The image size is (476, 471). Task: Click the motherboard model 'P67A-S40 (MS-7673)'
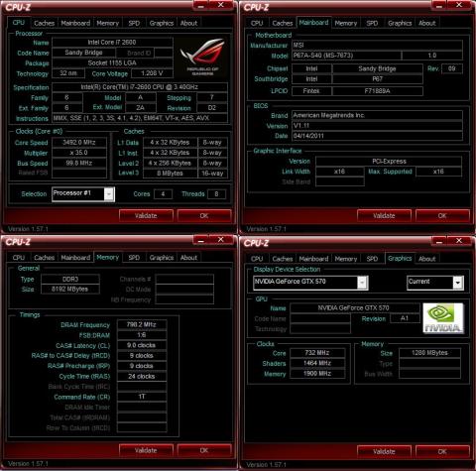346,56
